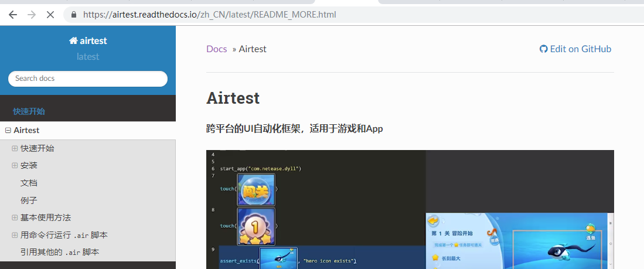Open Edit on GitHub link
This screenshot has width=644, height=269.
click(575, 49)
